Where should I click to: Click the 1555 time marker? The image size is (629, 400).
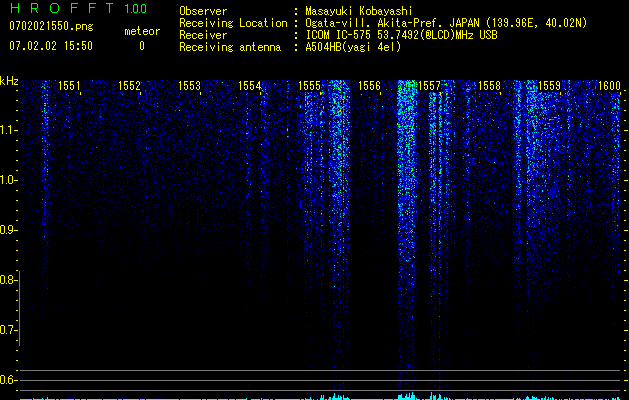[x=309, y=85]
